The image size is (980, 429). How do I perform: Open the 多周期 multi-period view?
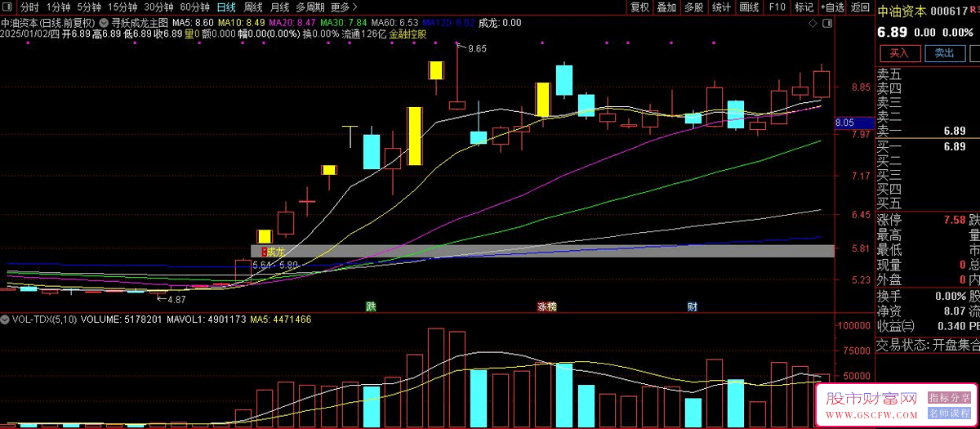coord(311,7)
